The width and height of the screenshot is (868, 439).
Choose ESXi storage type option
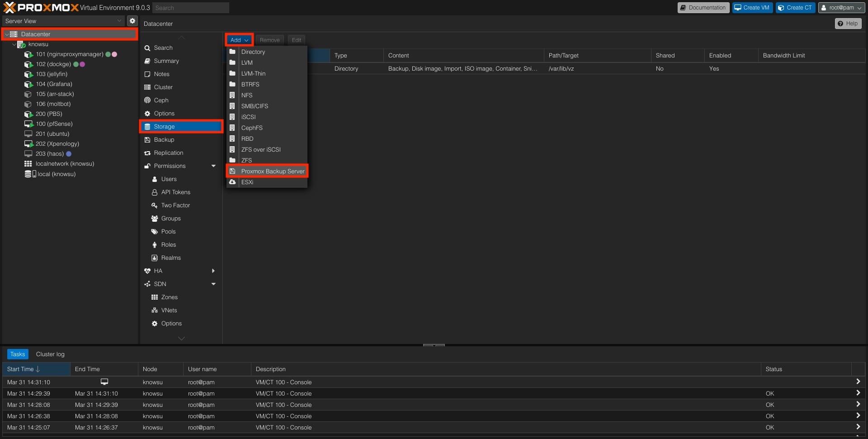click(247, 182)
